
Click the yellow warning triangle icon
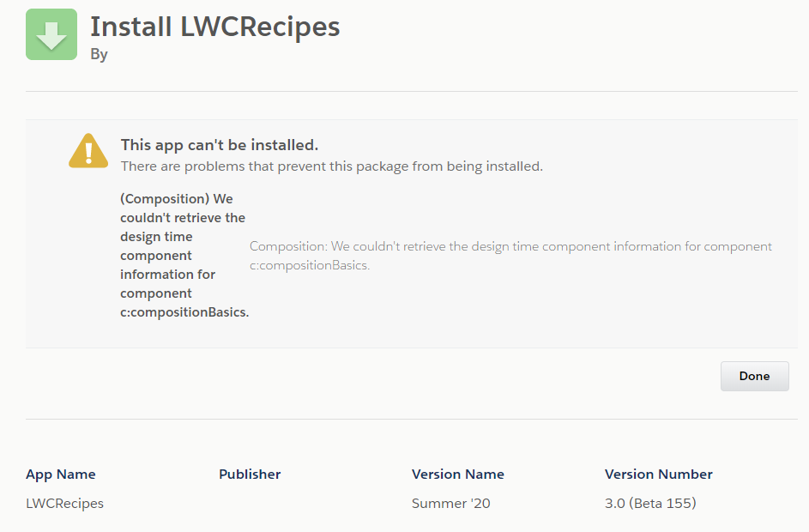coord(88,150)
